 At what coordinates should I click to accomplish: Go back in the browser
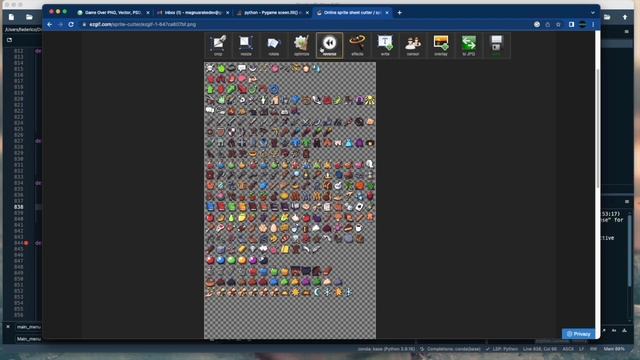[49, 24]
